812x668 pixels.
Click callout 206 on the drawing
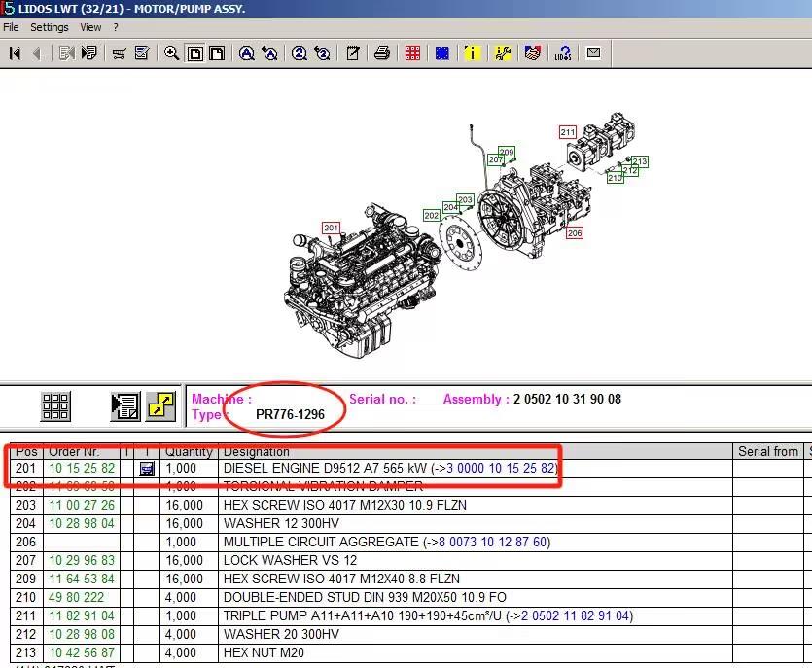pos(575,233)
